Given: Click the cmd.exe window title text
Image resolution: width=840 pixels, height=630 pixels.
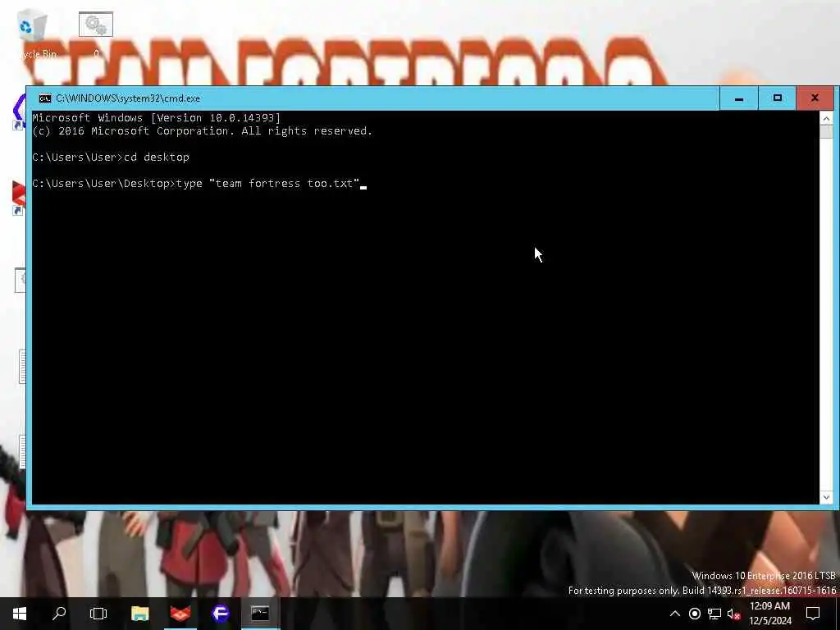Looking at the screenshot, I should click(x=128, y=98).
